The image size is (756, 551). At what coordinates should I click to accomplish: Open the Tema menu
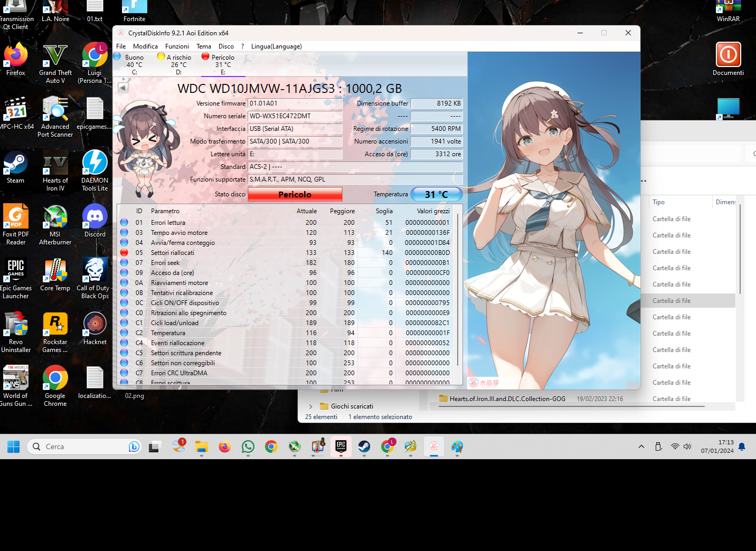(204, 46)
